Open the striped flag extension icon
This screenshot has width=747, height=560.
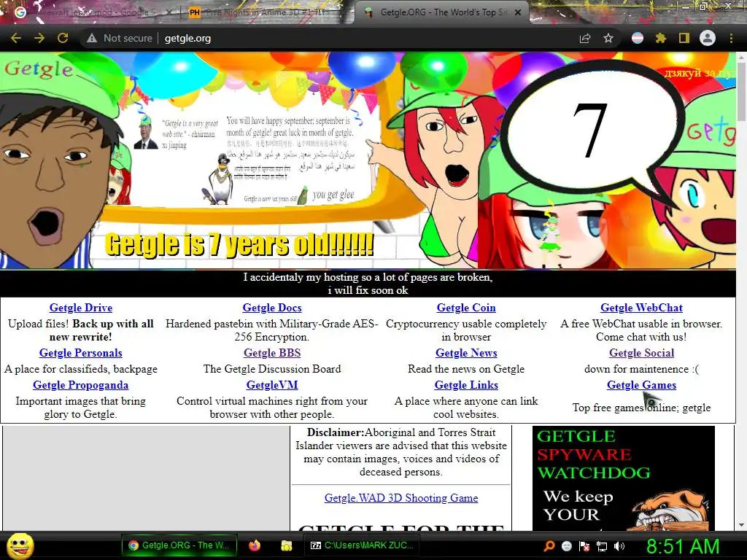point(638,38)
